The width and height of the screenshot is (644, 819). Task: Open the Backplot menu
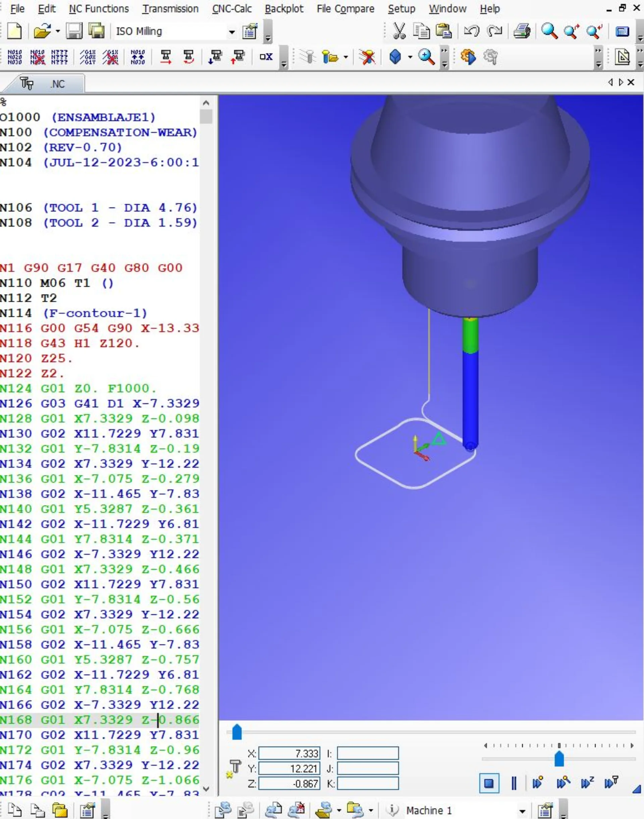point(285,8)
